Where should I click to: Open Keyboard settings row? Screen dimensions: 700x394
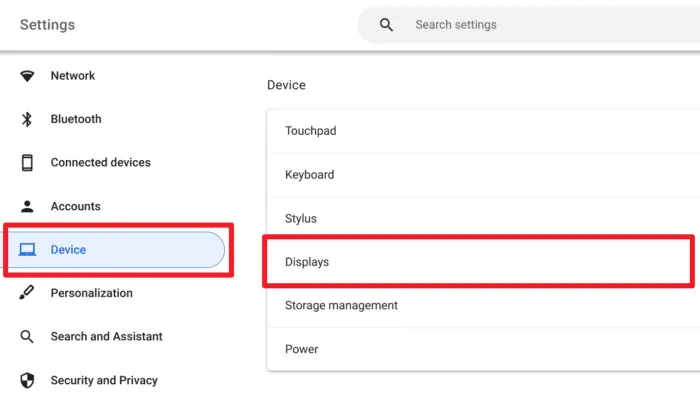pos(483,175)
